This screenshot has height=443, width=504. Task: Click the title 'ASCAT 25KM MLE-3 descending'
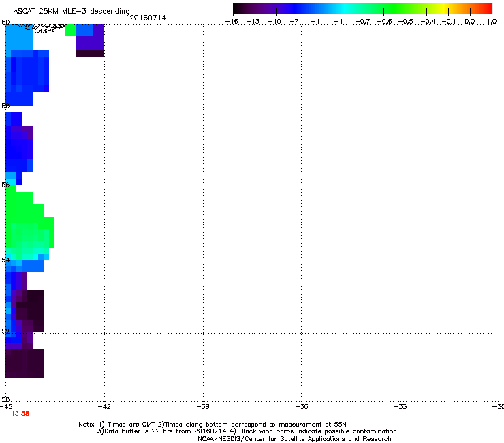(72, 12)
